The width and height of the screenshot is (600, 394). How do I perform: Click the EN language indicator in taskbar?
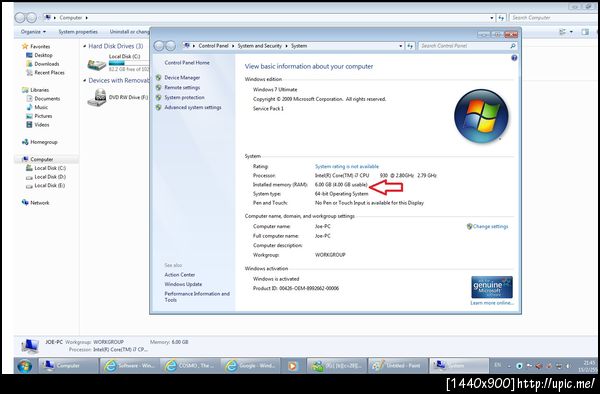497,365
